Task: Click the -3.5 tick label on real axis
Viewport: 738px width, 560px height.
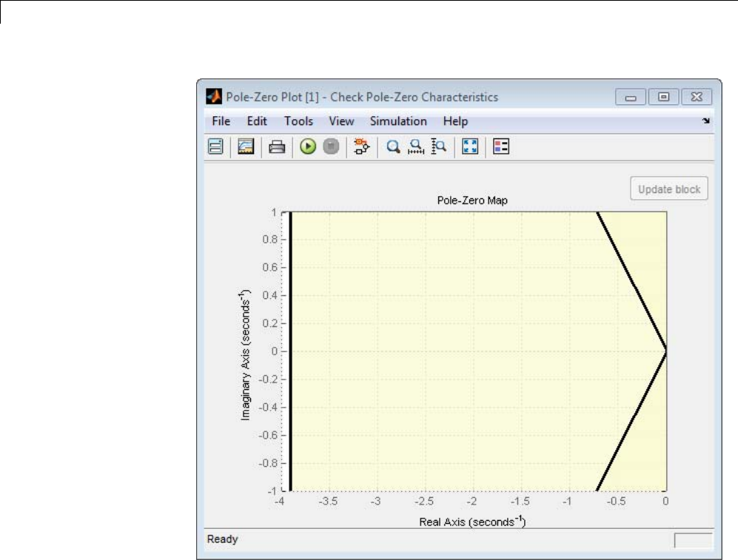Action: (328, 502)
